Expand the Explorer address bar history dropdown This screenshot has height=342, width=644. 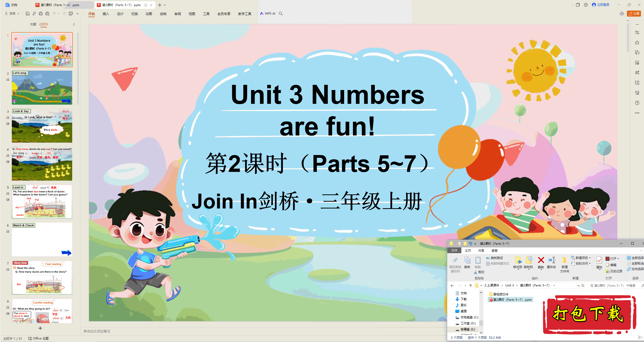pos(578,285)
